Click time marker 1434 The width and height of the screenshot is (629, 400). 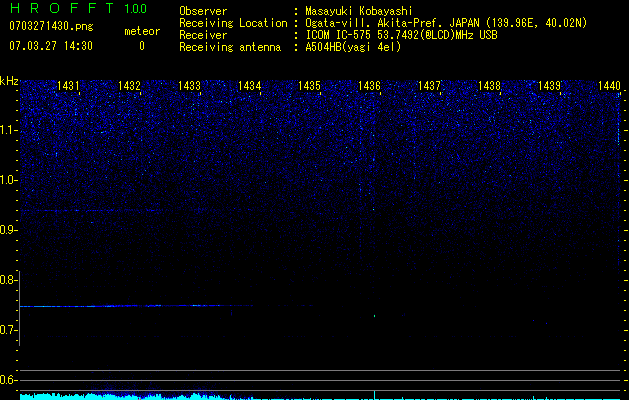(x=250, y=85)
